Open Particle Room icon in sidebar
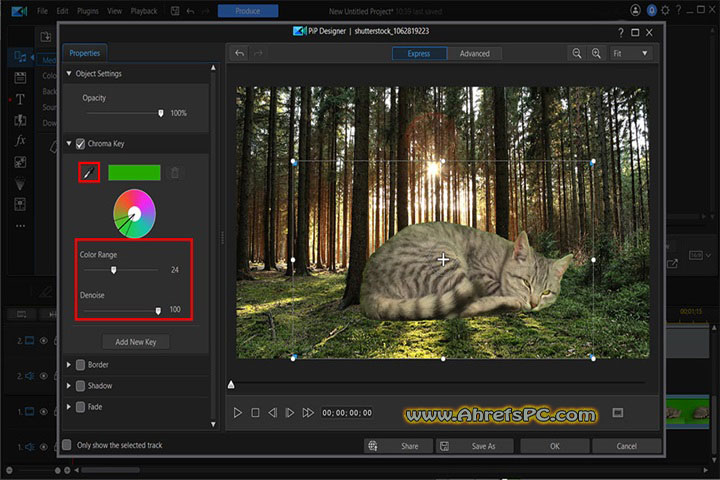Viewport: 720px width, 480px height. [20, 183]
